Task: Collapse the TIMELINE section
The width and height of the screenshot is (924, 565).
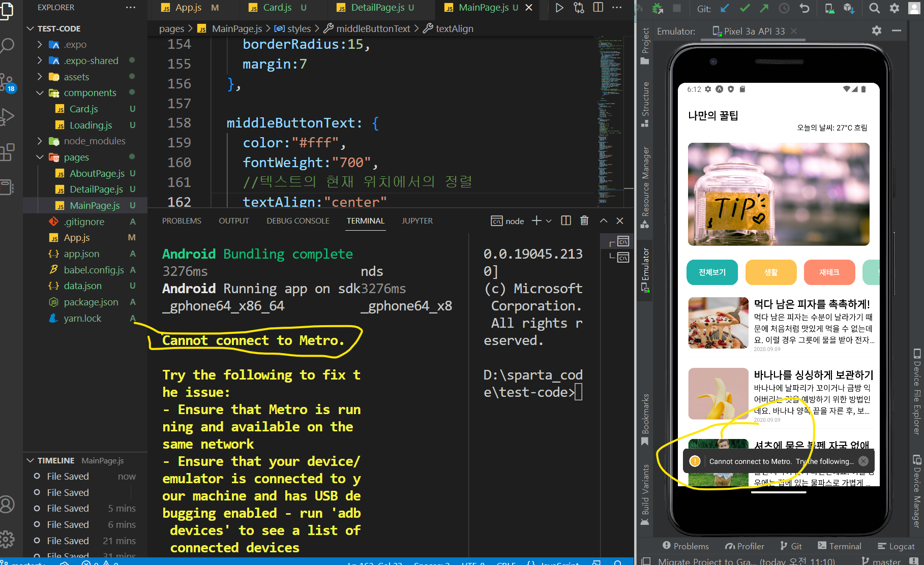Action: pos(31,460)
